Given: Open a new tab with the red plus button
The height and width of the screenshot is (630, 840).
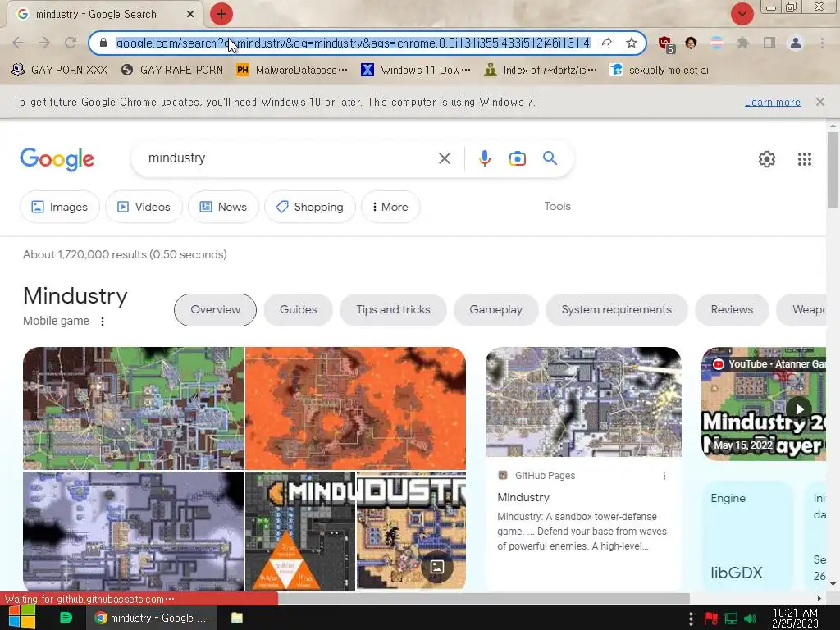Looking at the screenshot, I should tap(221, 14).
